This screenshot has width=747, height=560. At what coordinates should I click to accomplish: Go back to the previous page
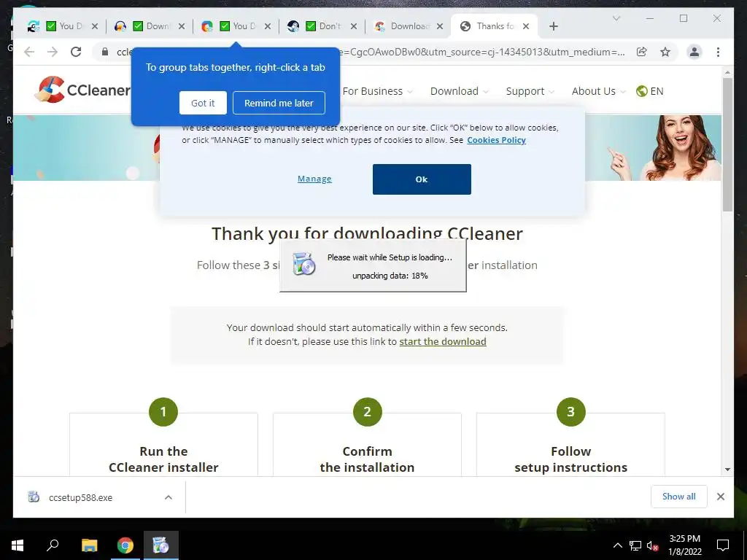pos(29,52)
